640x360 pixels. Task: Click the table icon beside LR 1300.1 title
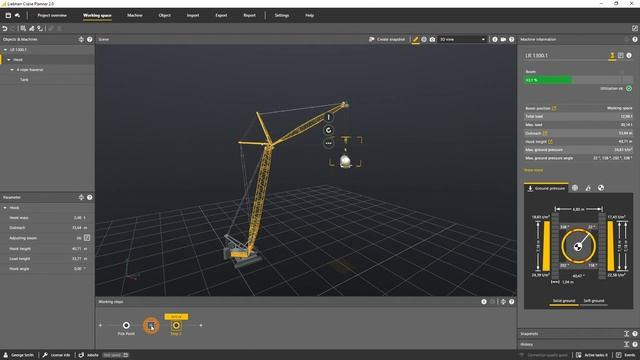coord(620,55)
